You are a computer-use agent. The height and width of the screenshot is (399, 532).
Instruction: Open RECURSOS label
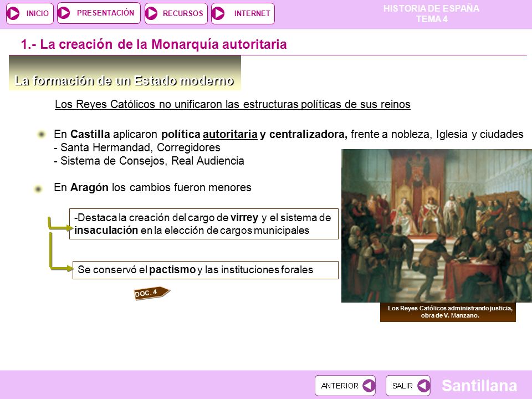(183, 13)
